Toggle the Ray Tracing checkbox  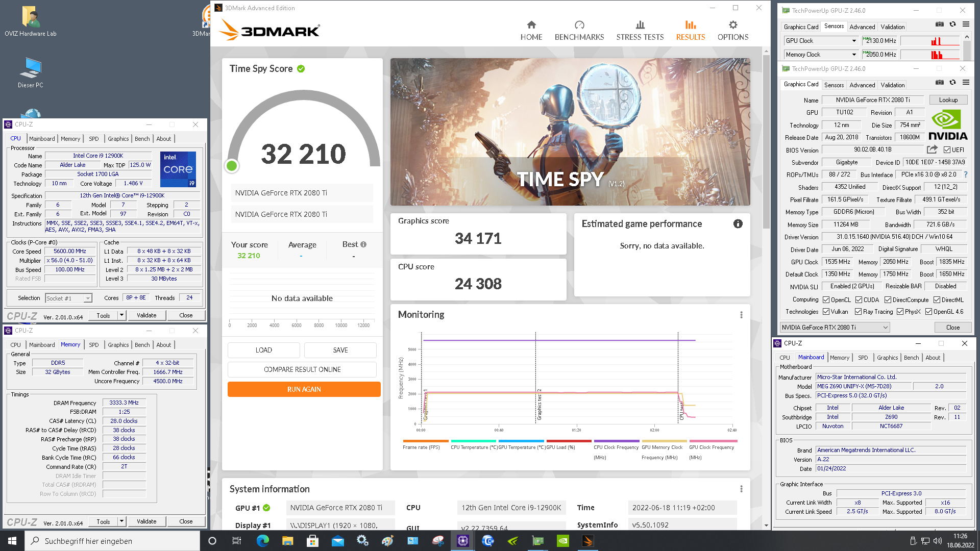pyautogui.click(x=858, y=312)
